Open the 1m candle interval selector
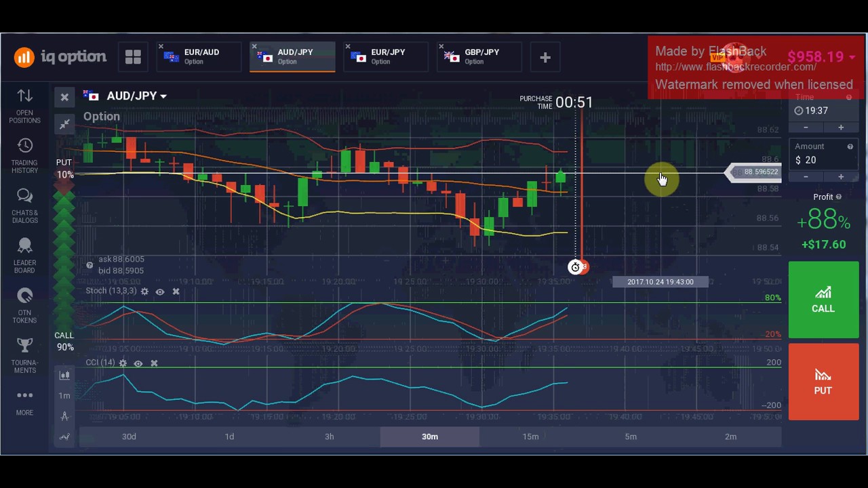Image resolution: width=868 pixels, height=488 pixels. pos(64,395)
